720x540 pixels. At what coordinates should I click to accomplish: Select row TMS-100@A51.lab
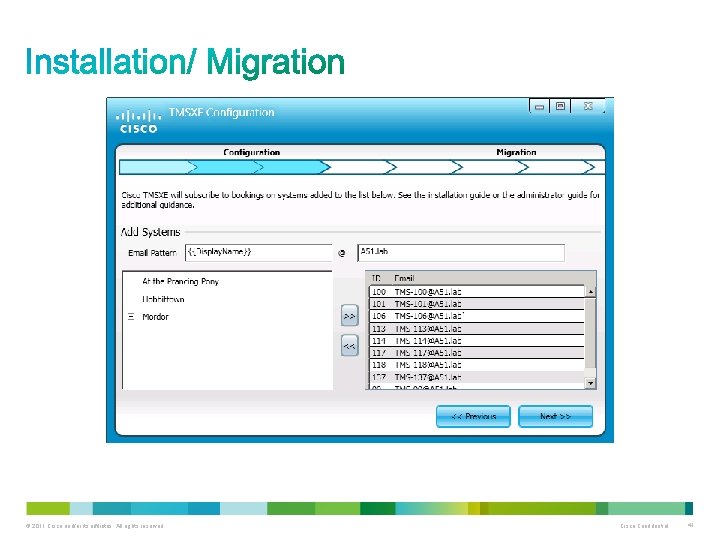[477, 292]
